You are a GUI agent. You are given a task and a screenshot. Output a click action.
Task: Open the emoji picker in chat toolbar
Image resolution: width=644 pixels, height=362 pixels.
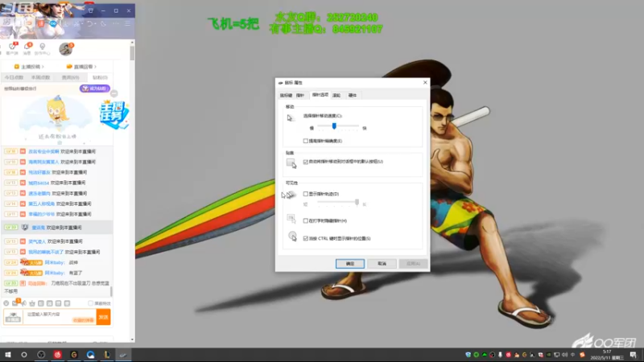6,303
